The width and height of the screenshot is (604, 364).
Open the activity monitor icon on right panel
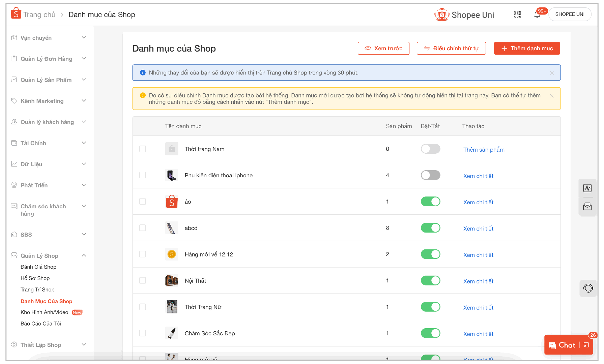(587, 188)
